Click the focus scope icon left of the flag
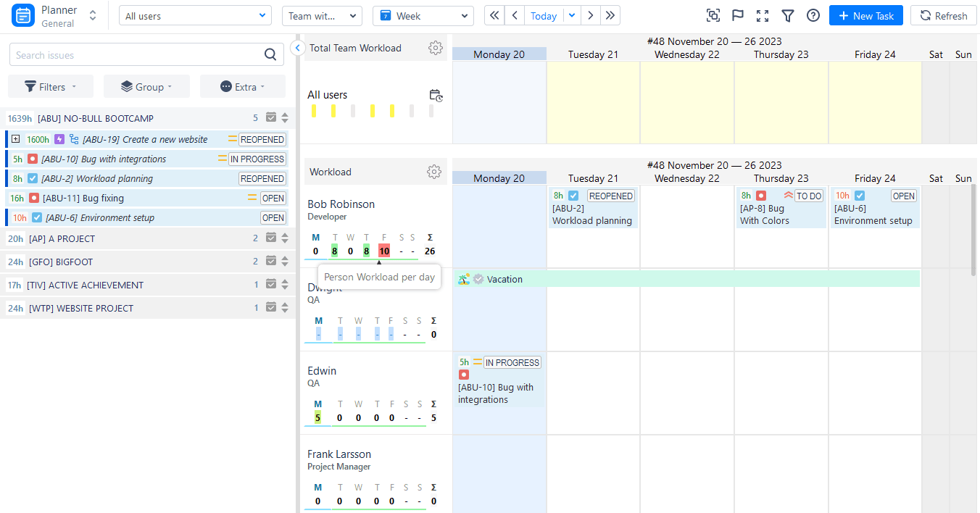This screenshot has height=513, width=980. point(713,14)
